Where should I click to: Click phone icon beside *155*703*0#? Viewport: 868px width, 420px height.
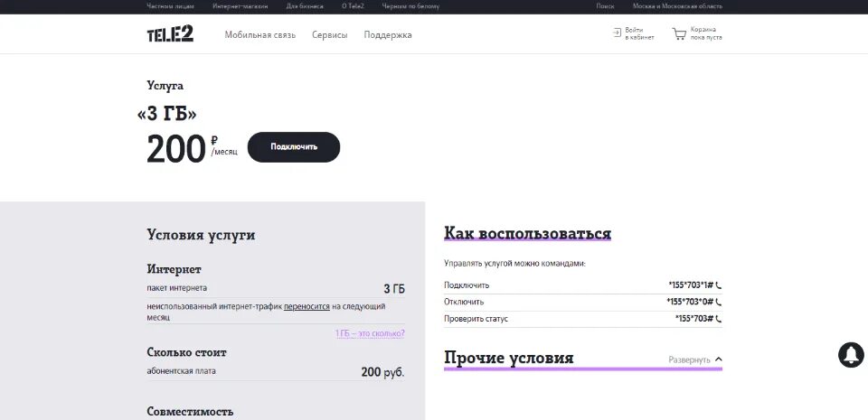719,303
